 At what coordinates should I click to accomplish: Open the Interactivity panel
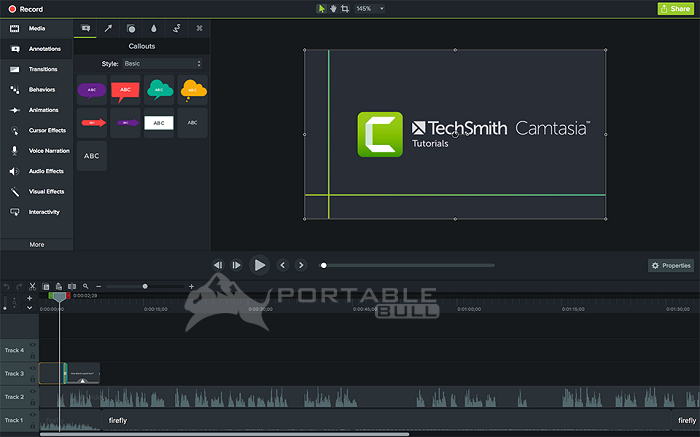point(36,212)
